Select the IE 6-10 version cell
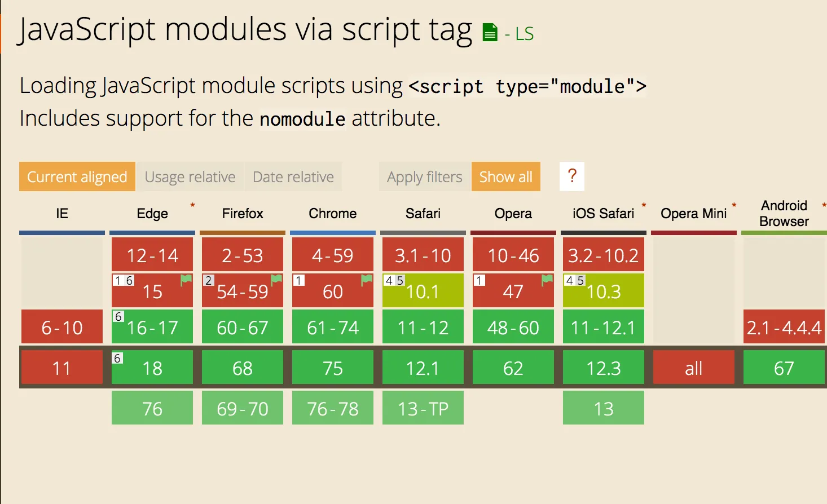 (x=62, y=327)
